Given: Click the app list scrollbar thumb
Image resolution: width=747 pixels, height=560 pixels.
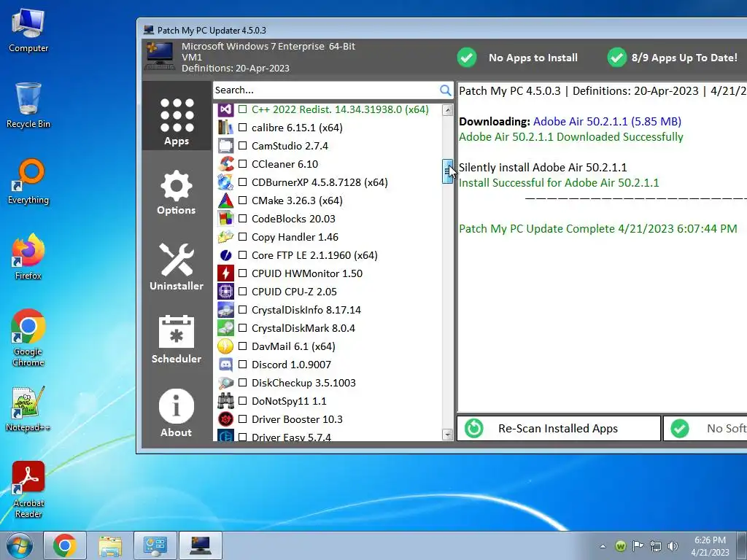Looking at the screenshot, I should tap(447, 171).
